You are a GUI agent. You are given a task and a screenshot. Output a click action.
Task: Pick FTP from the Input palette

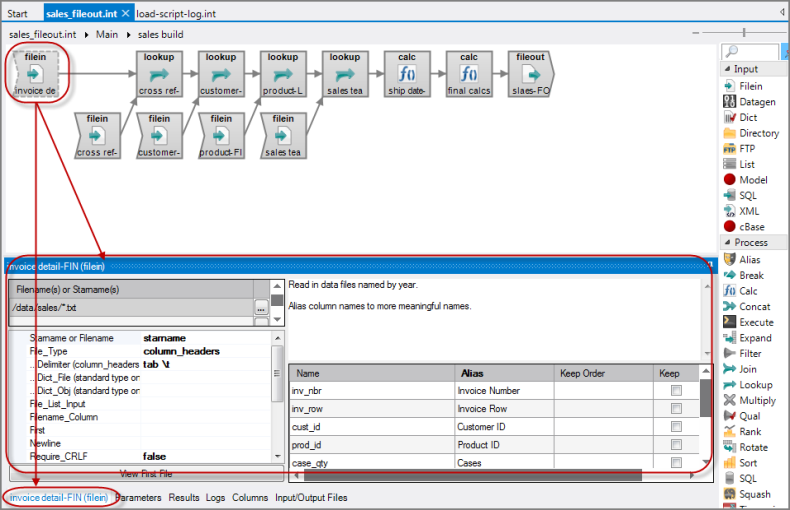point(740,149)
